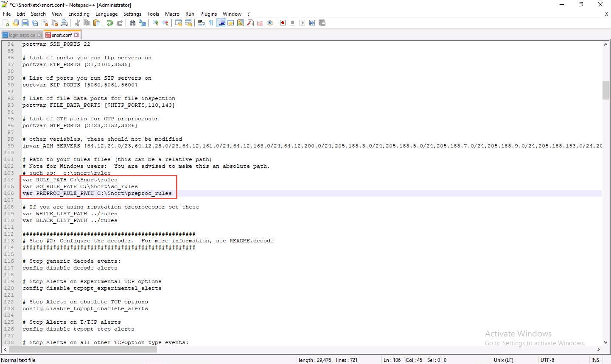Click the vertical scrollbar down arrow
Viewport: 611px width, 364px height.
(x=605, y=342)
